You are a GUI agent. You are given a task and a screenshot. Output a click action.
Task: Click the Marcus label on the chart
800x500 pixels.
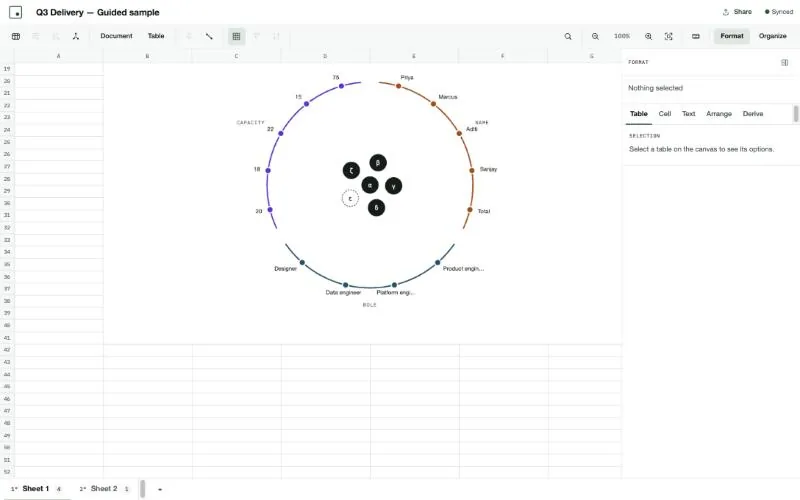coord(448,97)
